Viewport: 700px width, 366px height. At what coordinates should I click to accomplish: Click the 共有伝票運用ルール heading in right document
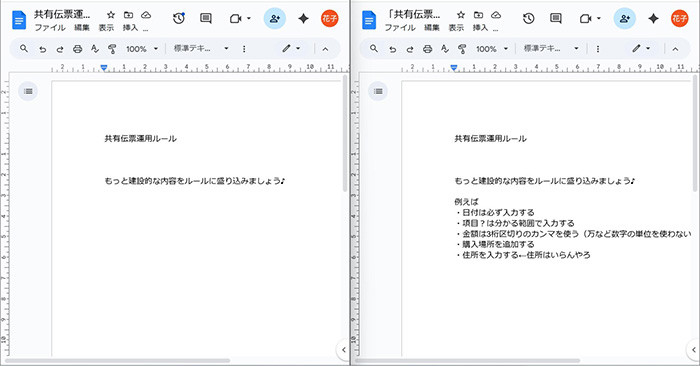pos(490,138)
